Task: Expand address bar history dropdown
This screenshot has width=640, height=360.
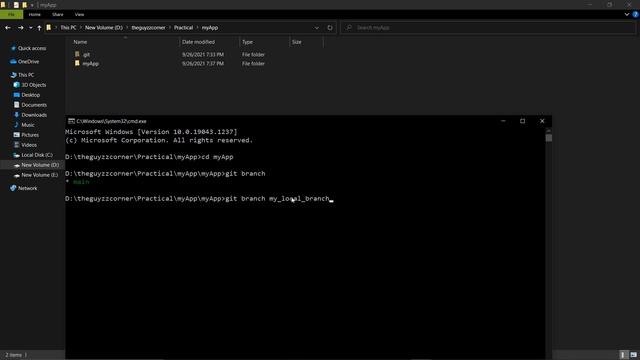Action: coord(316,28)
